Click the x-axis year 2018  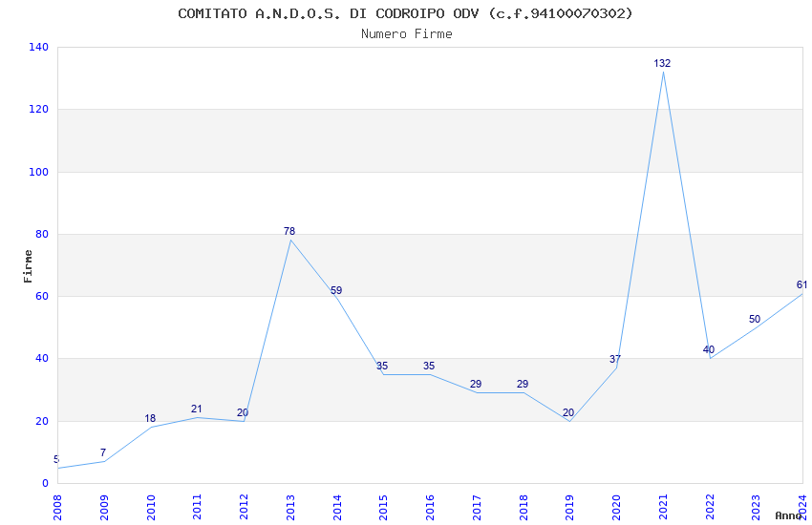pos(524,507)
